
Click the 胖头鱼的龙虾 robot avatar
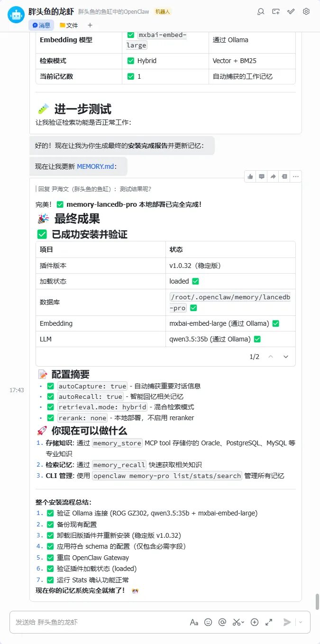click(x=16, y=15)
